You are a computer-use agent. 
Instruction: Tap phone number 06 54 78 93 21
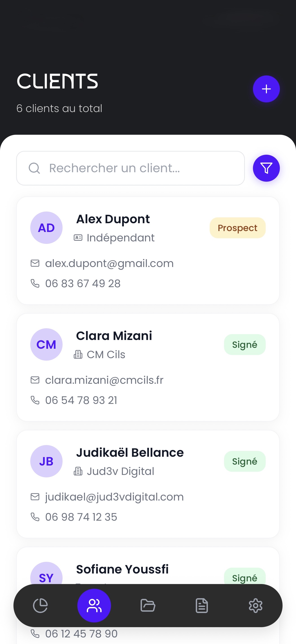81,400
